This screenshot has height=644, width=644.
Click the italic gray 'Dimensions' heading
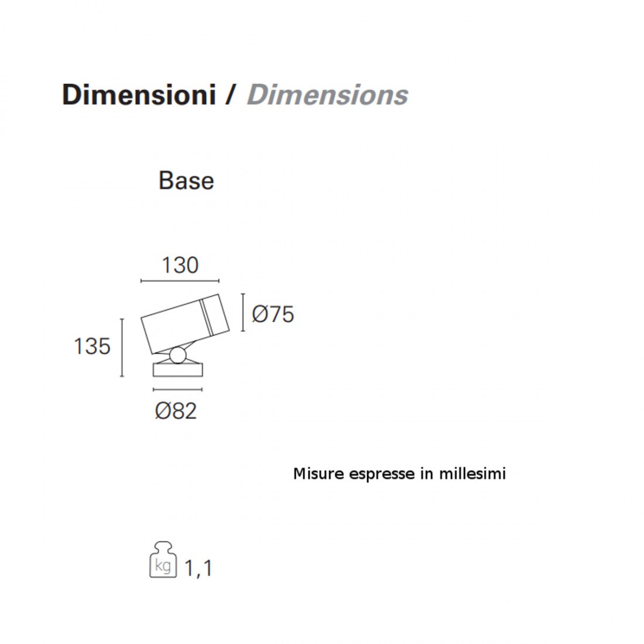(x=327, y=95)
